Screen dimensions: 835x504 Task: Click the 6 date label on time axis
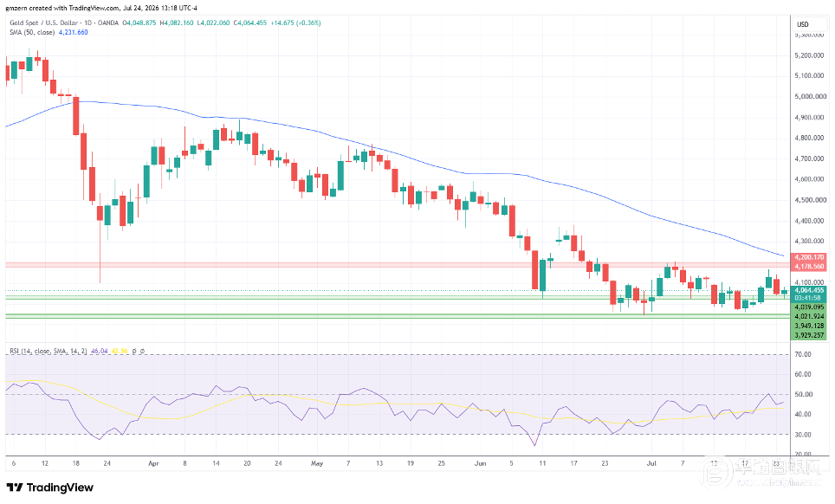(14, 463)
